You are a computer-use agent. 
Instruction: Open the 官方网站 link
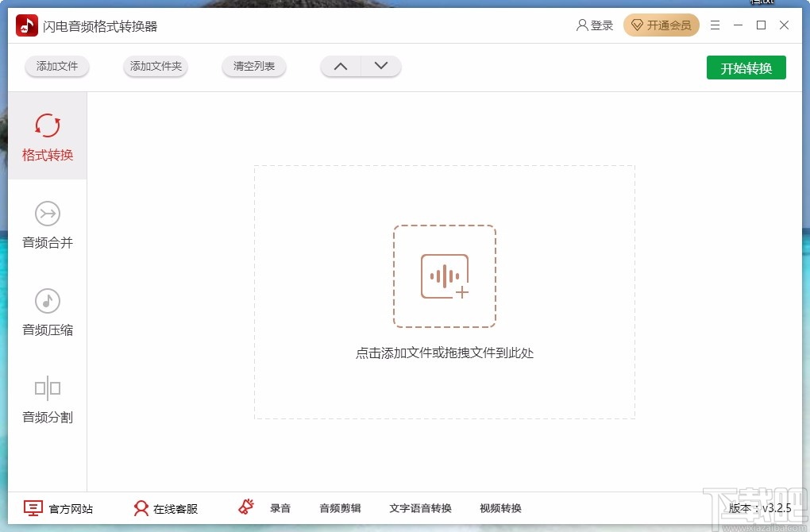point(71,509)
